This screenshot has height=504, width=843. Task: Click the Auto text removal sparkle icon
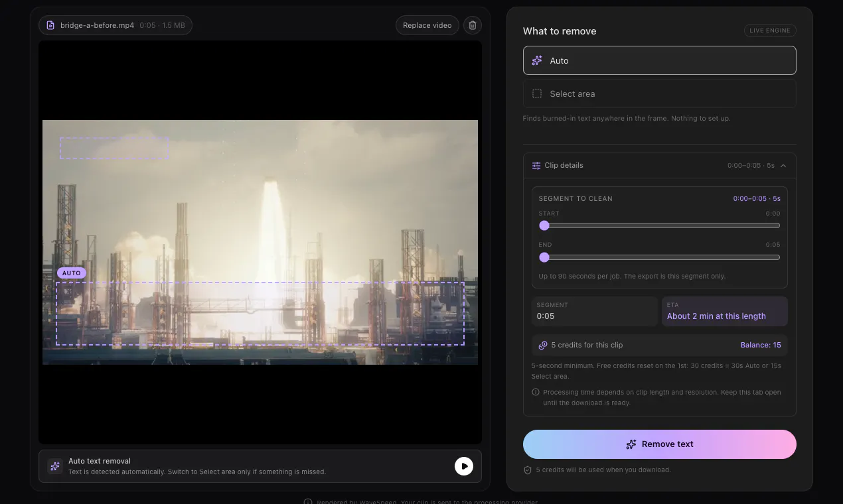pos(55,466)
